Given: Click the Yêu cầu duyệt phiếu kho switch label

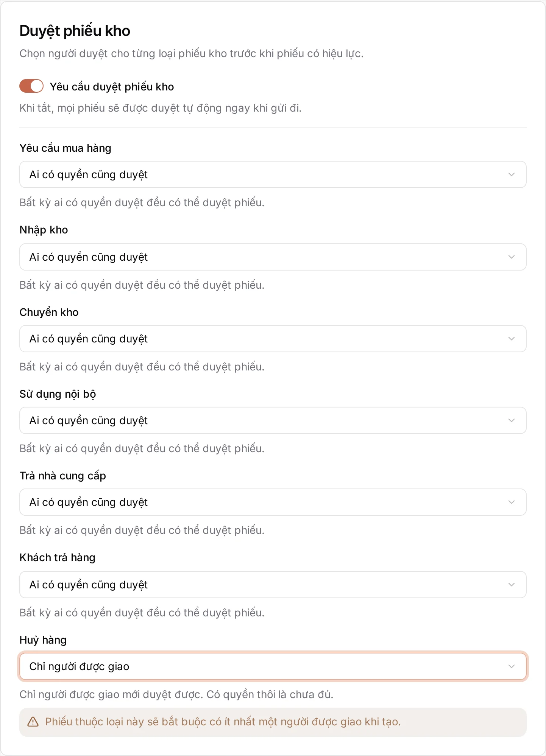Looking at the screenshot, I should pos(112,87).
